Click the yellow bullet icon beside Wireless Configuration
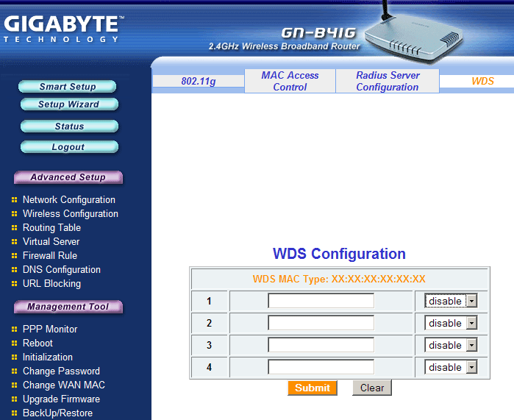 pos(14,214)
